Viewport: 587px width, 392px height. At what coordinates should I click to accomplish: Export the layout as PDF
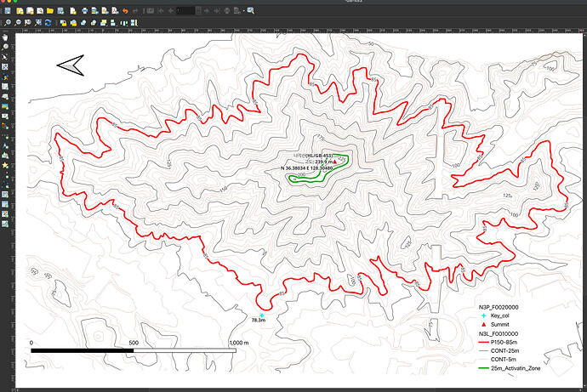click(115, 11)
